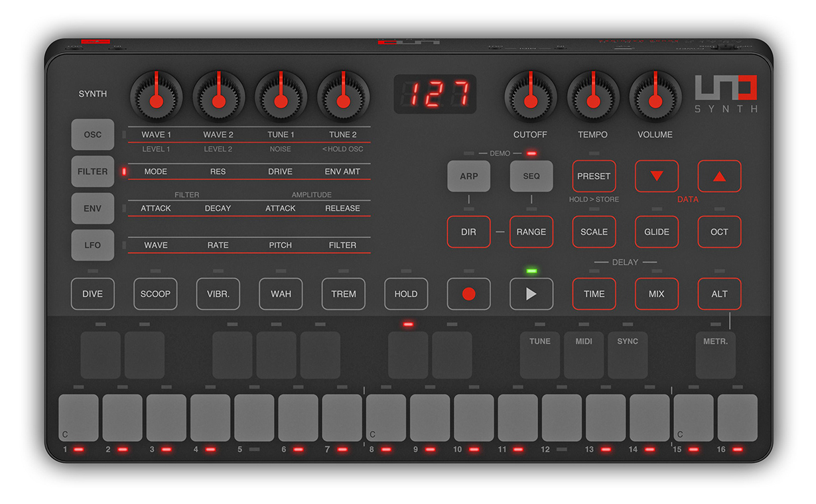
Task: Open the ENV envelope section
Action: [92, 208]
